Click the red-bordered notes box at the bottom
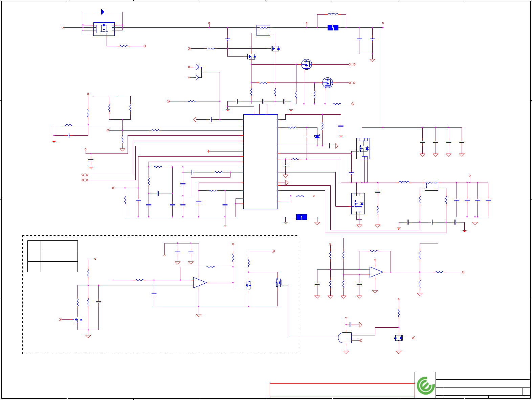Image resolution: width=532 pixels, height=400 pixels. point(342,390)
